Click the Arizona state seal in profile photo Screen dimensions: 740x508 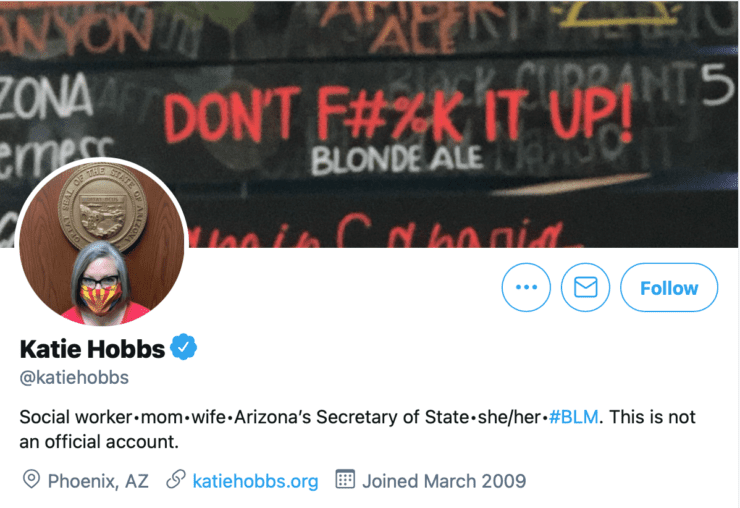(105, 208)
